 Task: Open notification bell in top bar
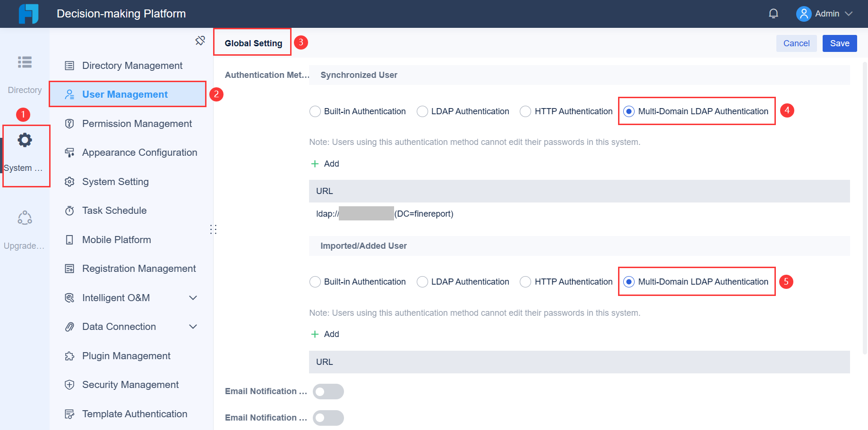773,13
